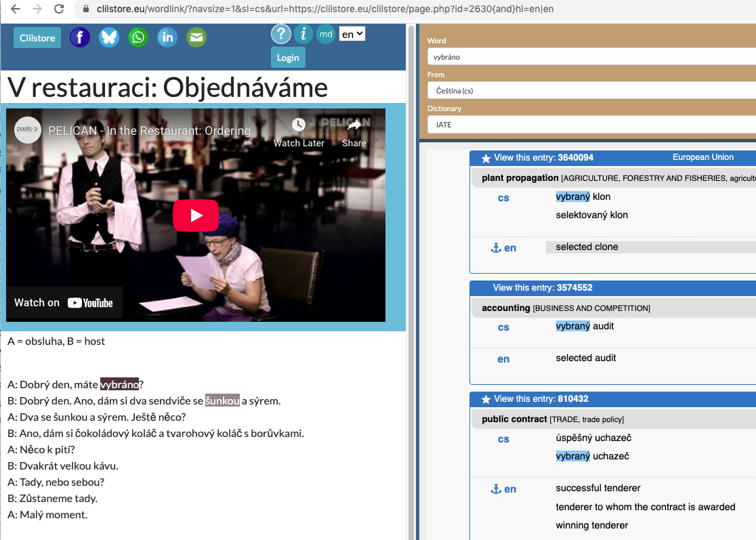Click the italic i info icon

303,34
